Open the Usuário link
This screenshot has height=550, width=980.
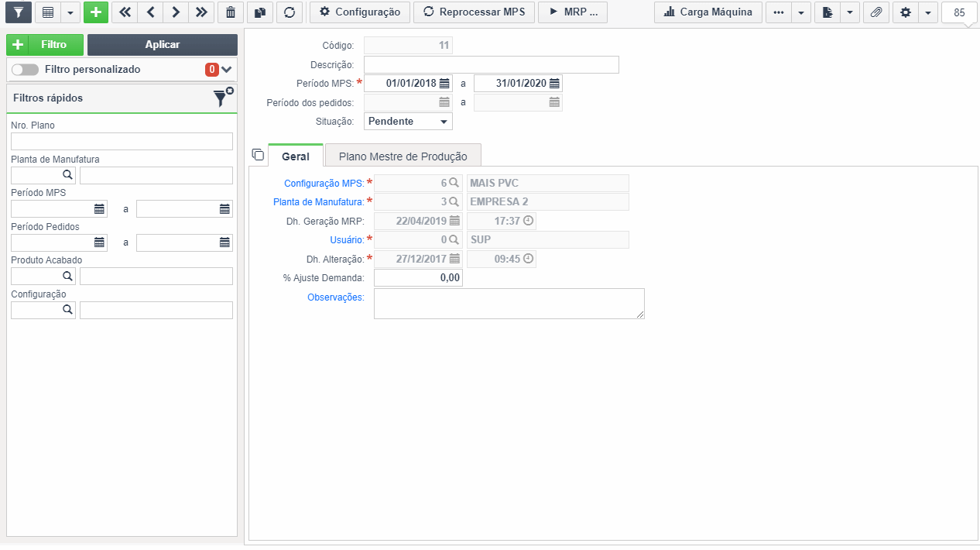[345, 240]
